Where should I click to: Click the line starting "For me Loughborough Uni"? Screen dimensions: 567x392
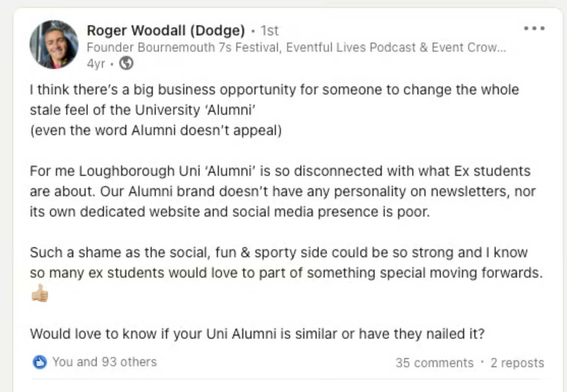[x=280, y=171]
